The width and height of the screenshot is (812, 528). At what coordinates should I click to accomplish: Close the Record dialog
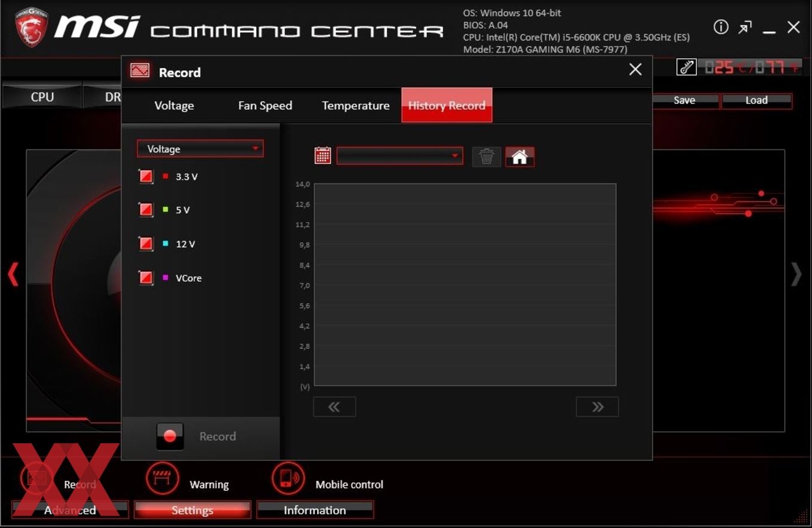[635, 69]
